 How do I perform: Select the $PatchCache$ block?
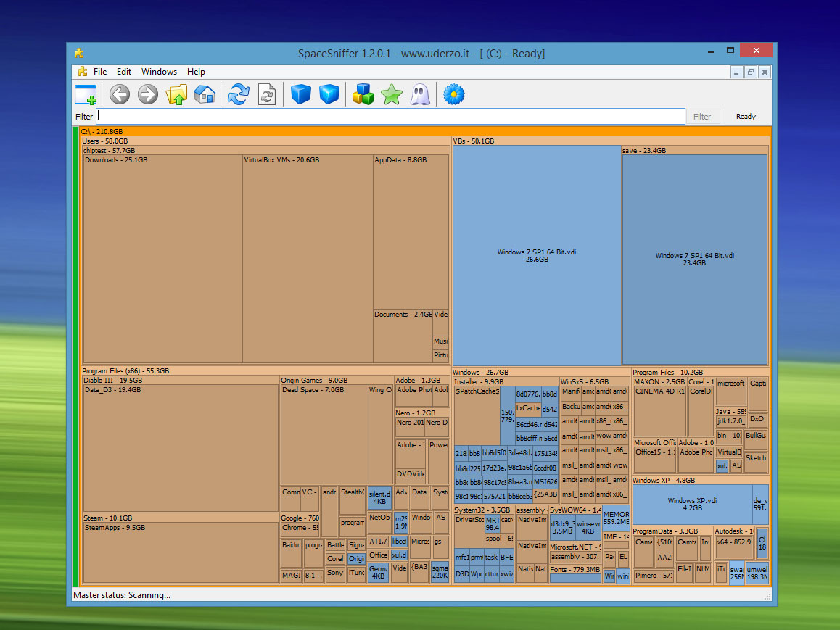(477, 415)
